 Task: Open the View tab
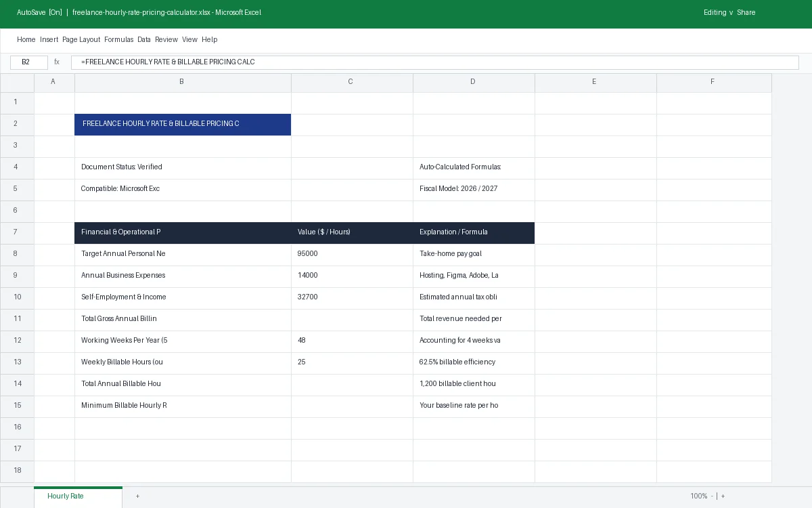189,39
